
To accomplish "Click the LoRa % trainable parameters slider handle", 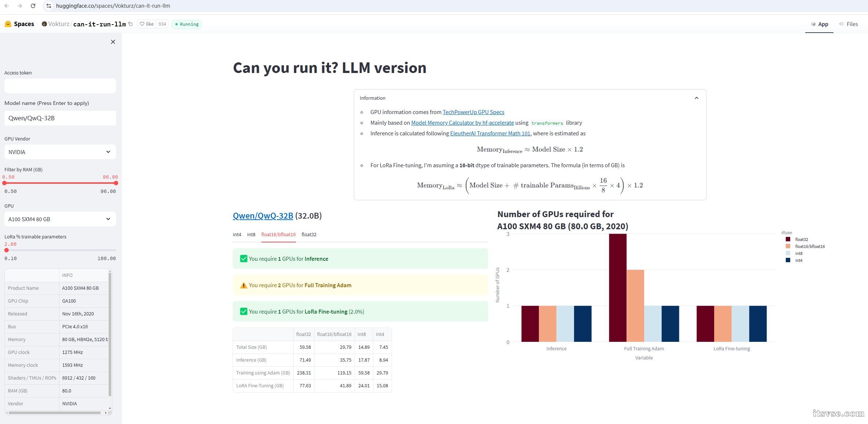I will [x=7, y=250].
